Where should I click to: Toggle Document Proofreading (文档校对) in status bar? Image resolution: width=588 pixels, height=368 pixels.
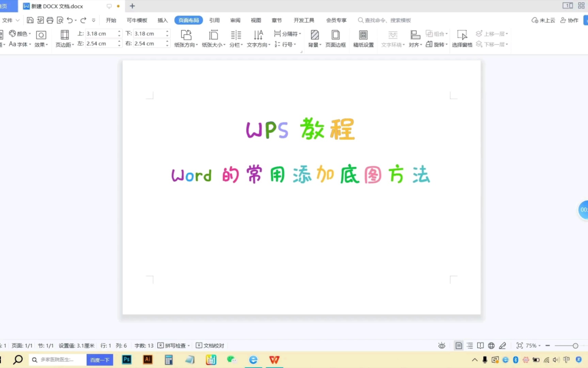pos(210,346)
